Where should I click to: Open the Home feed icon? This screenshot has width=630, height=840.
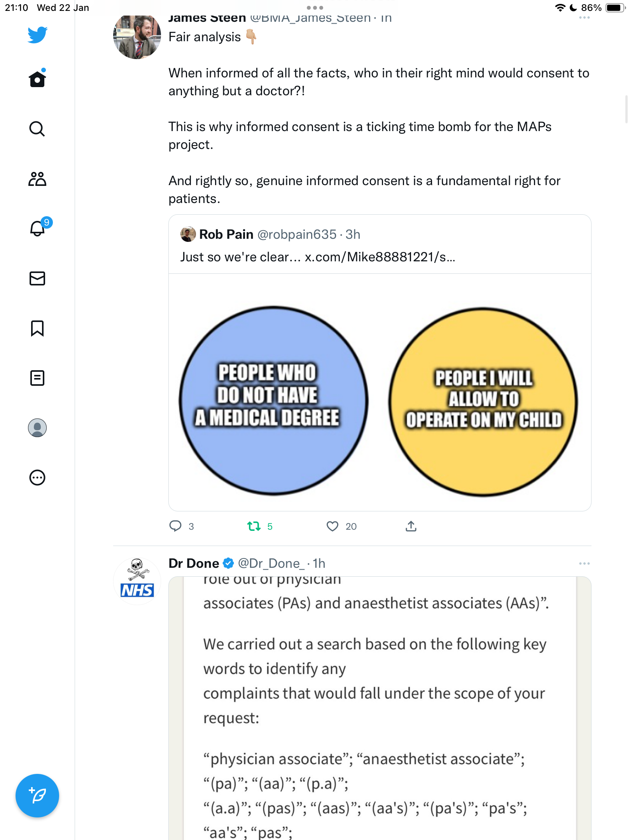click(x=37, y=79)
